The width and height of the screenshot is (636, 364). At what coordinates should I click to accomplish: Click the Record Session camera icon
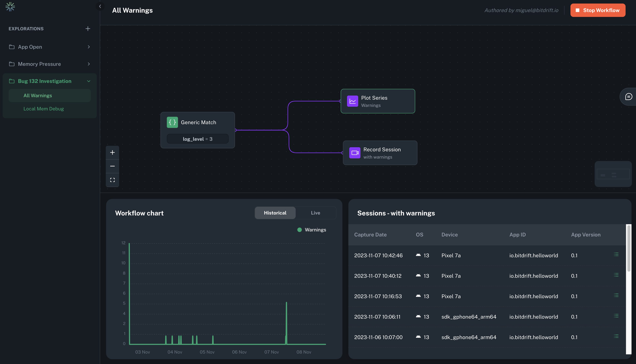tap(355, 153)
